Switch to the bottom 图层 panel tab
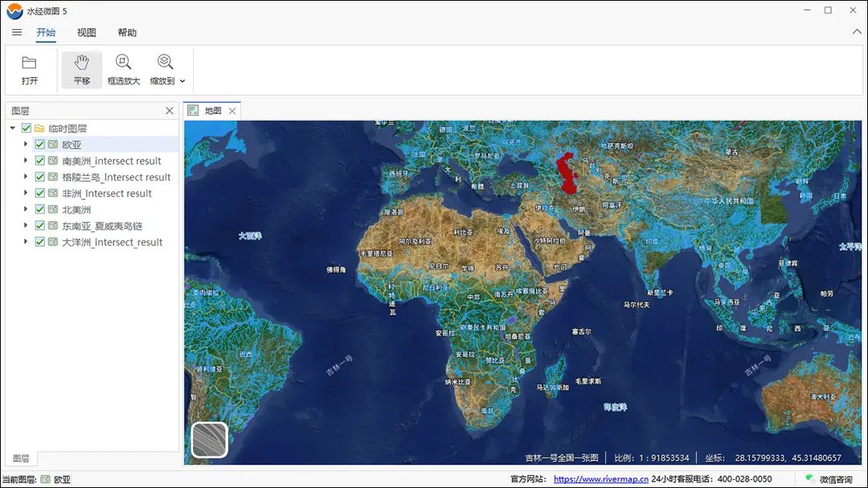 [21, 458]
